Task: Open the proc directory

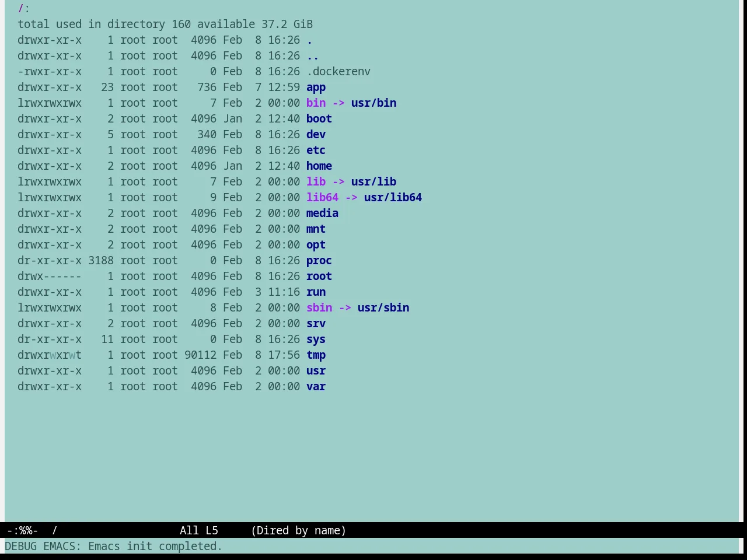Action: (x=319, y=261)
